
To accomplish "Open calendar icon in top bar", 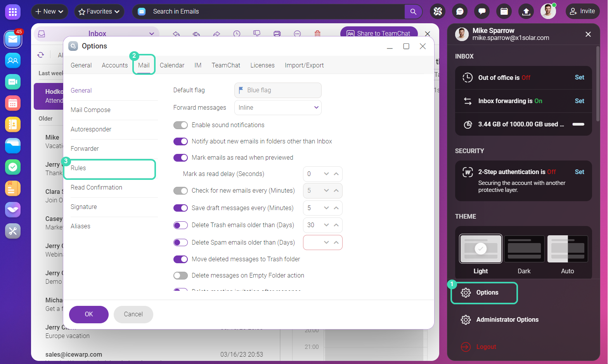I will click(x=504, y=12).
